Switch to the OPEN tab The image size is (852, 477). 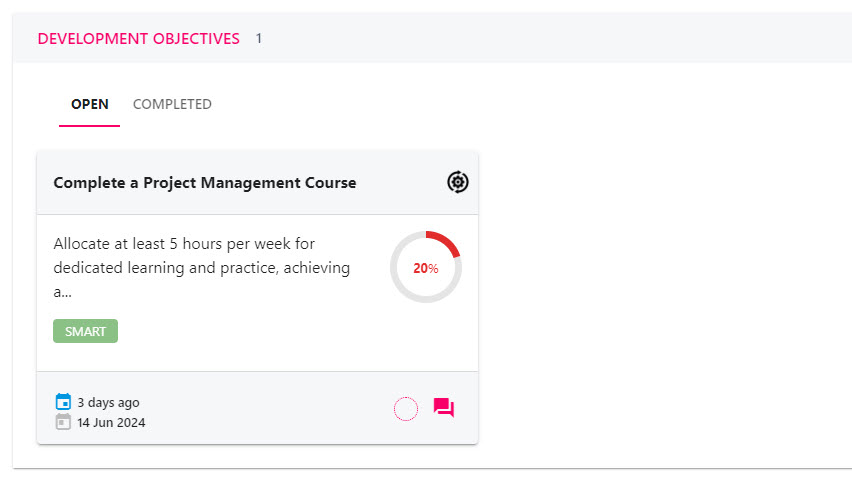[x=90, y=104]
